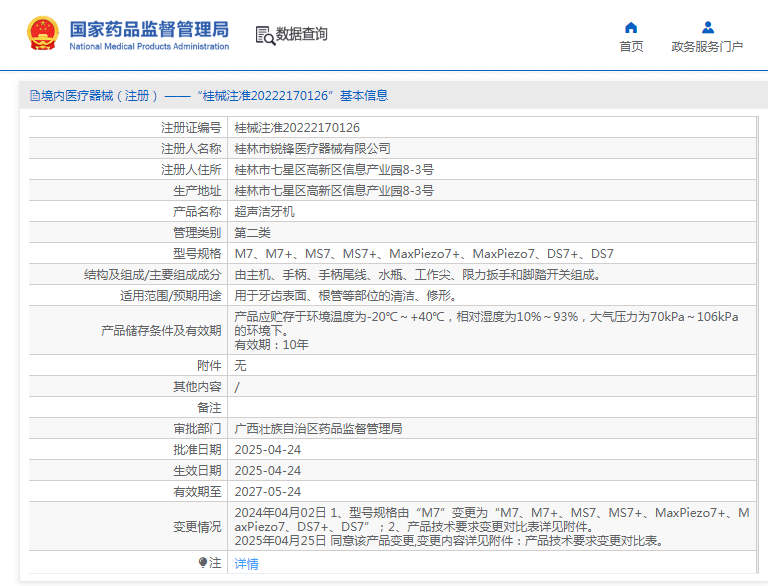
Task: Click the 政务服务门户 person icon
Action: 707,27
